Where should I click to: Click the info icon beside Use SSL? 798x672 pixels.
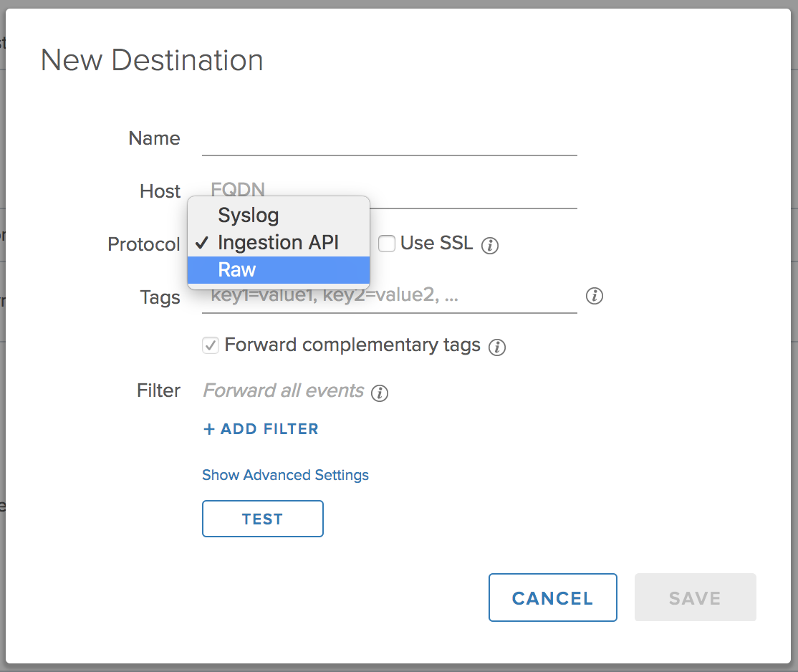tap(490, 246)
